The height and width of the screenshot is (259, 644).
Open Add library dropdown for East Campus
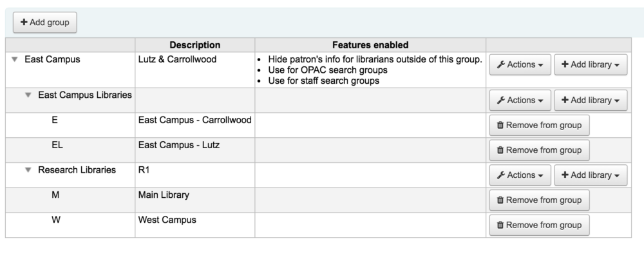[591, 64]
